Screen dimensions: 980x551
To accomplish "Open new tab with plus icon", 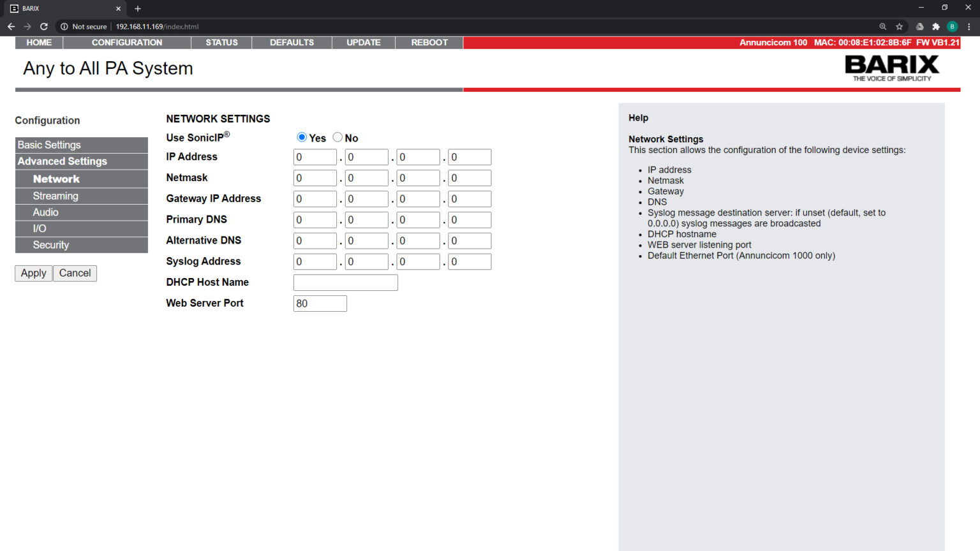I will tap(138, 9).
